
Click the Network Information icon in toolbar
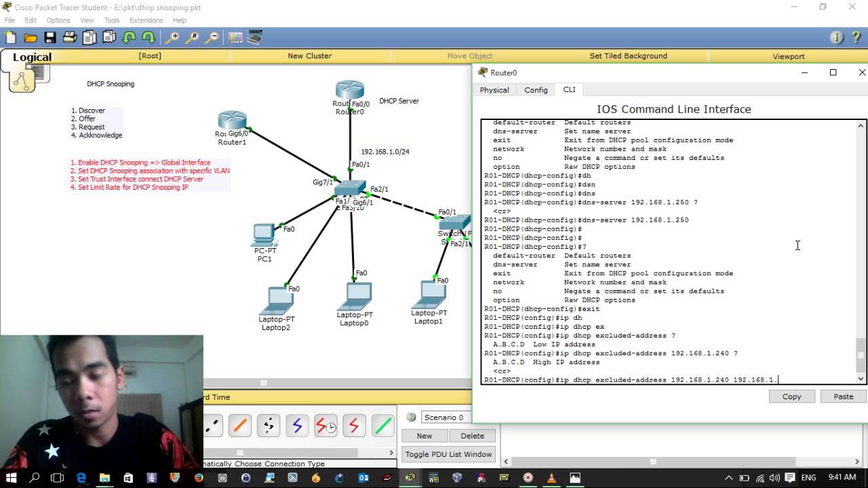(836, 38)
